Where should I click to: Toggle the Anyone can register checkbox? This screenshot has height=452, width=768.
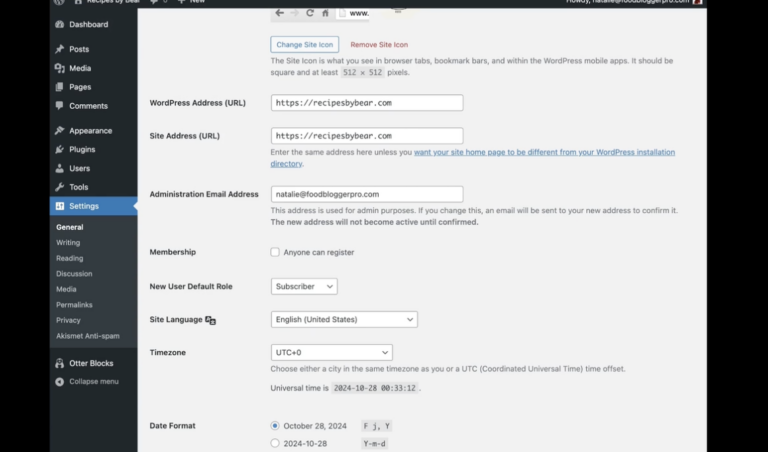click(275, 252)
